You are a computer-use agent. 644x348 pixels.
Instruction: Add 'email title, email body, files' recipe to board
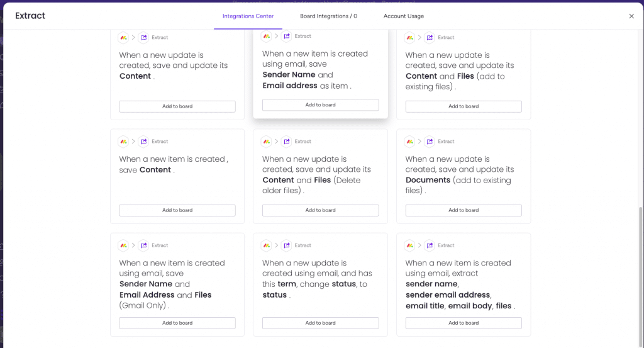pos(464,323)
